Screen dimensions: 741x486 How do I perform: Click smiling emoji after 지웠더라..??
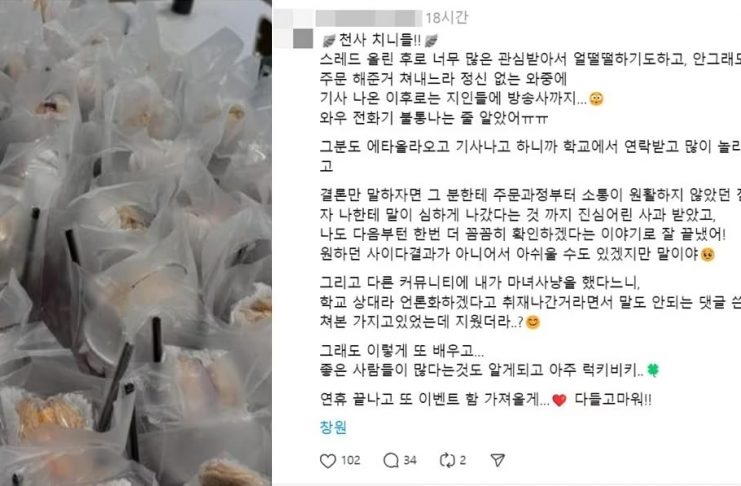(533, 323)
